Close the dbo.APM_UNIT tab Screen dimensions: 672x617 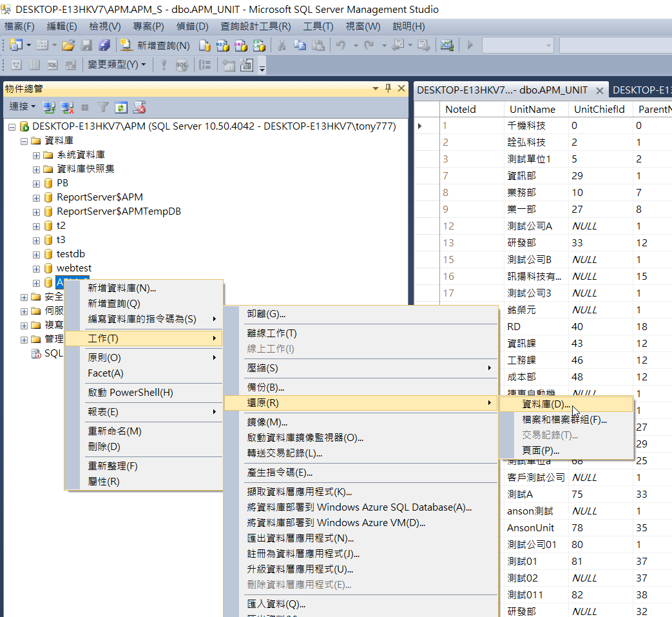pos(600,90)
